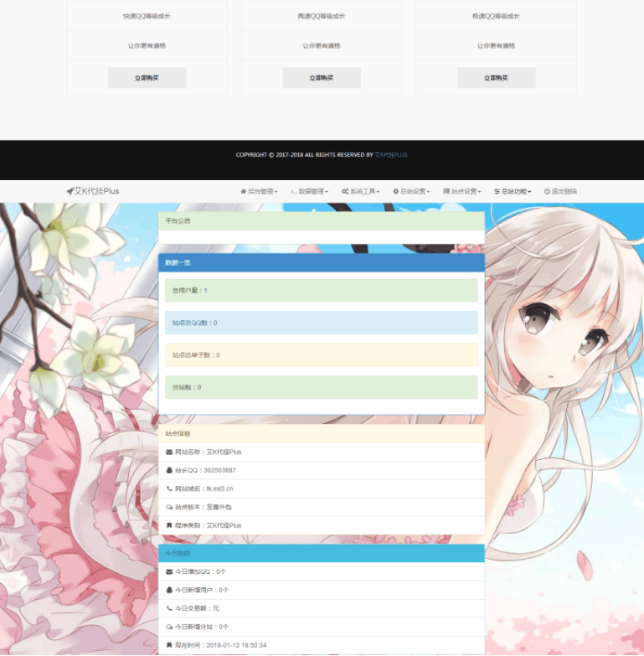
Task: Click the bookmark icon beside 现在时间
Action: (169, 645)
